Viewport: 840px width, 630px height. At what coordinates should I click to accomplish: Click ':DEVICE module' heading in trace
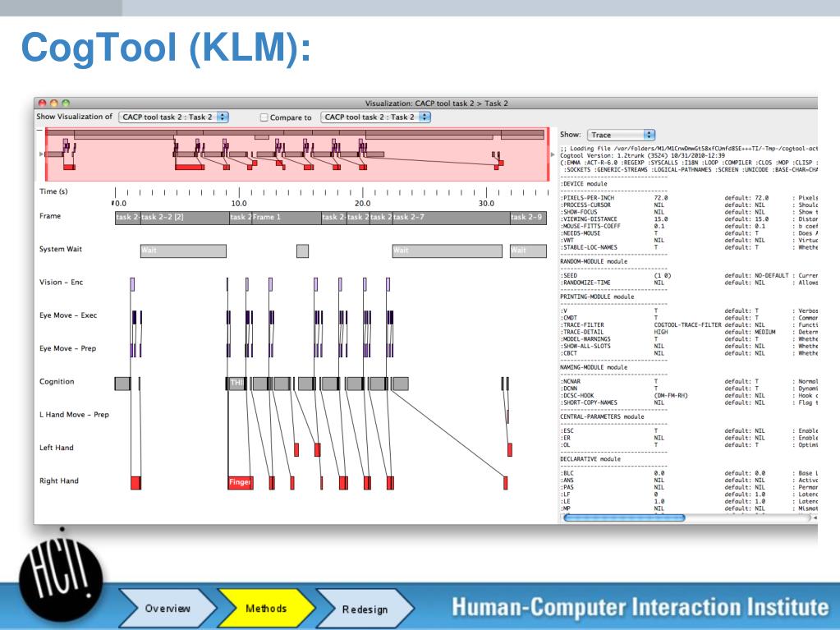click(584, 184)
